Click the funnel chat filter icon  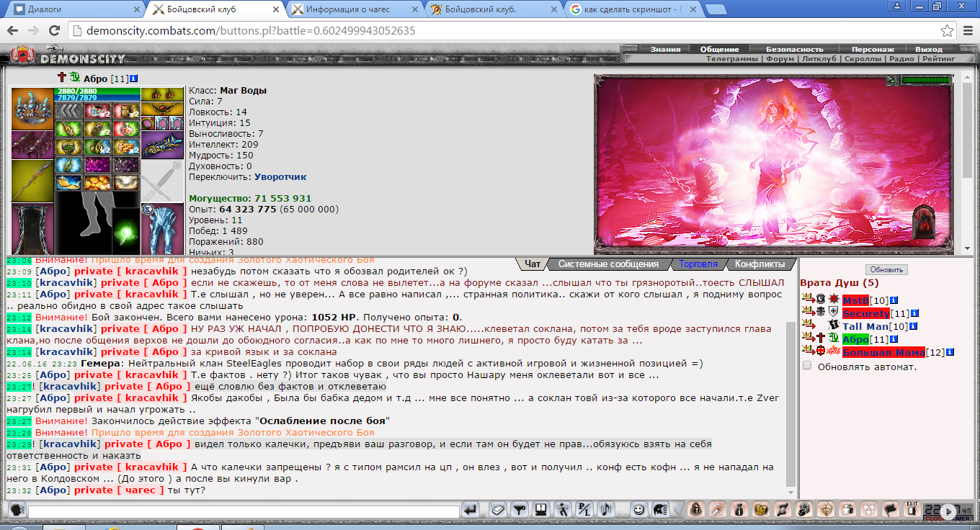[519, 510]
